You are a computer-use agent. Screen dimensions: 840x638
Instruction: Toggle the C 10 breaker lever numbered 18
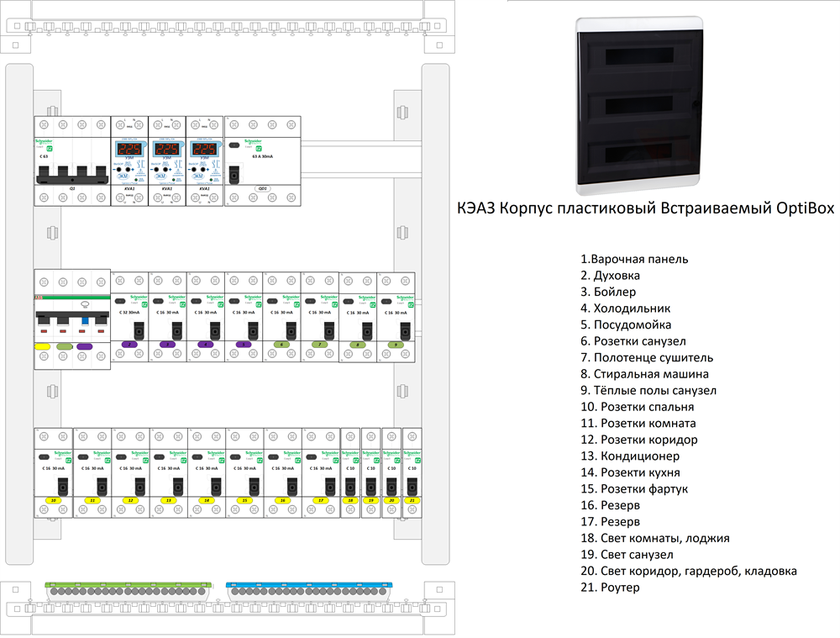click(350, 486)
